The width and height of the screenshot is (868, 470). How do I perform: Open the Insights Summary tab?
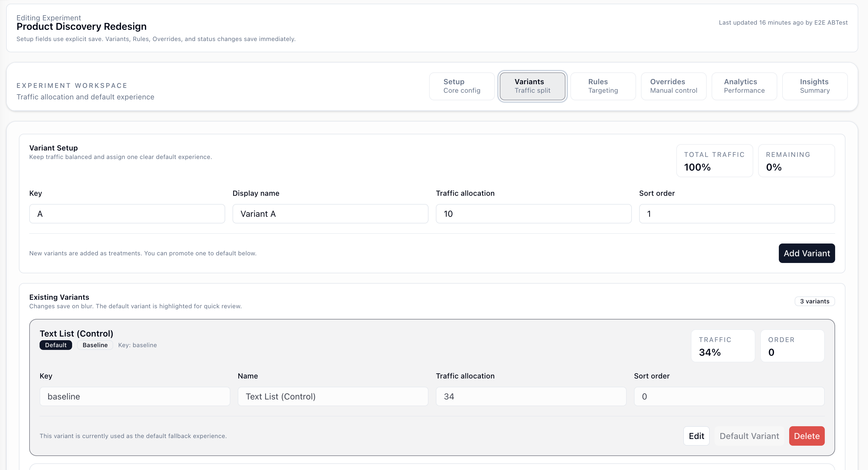click(x=814, y=86)
